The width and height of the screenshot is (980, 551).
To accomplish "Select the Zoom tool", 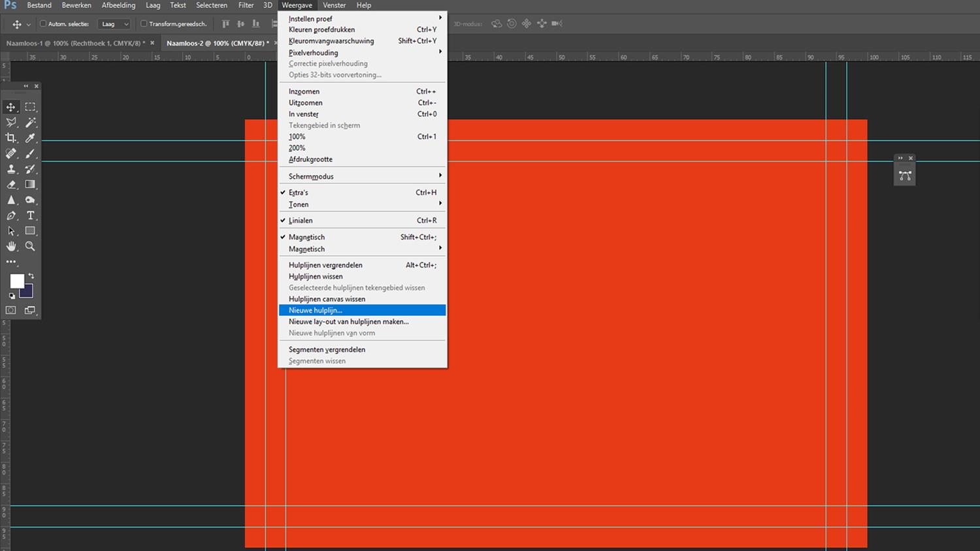I will 30,246.
